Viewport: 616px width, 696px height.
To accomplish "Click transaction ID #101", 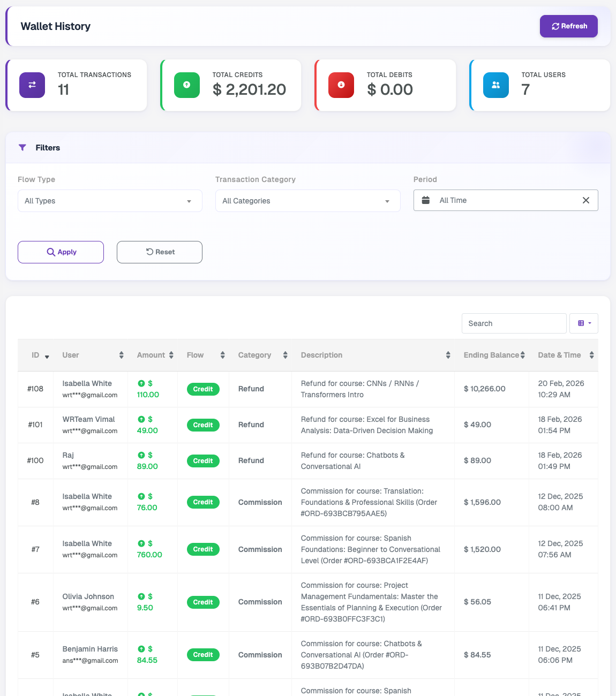I will 35,425.
